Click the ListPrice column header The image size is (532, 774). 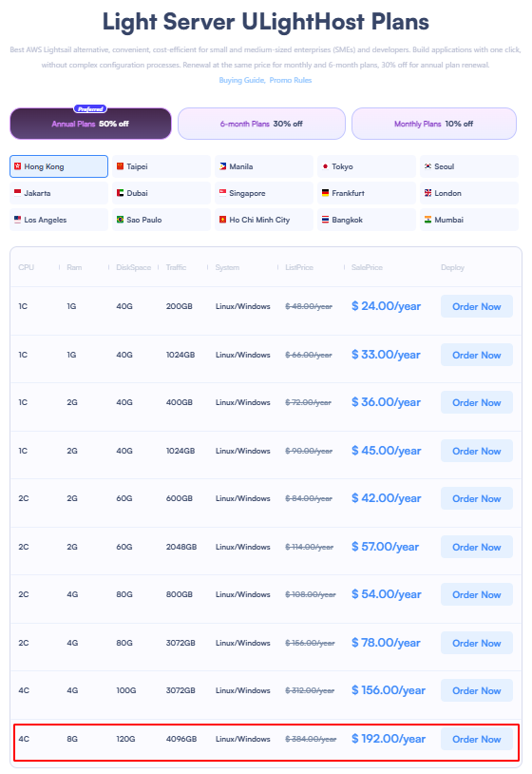pos(299,267)
